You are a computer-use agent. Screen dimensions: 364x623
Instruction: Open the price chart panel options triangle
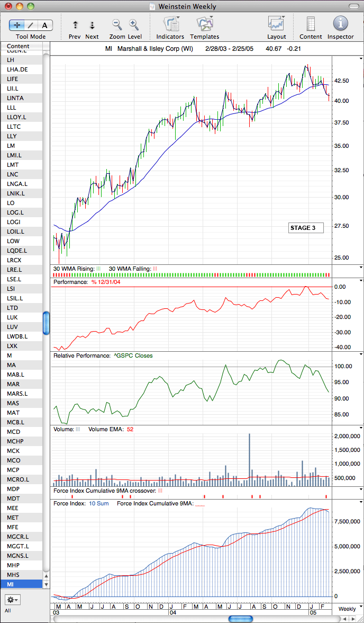[360, 58]
